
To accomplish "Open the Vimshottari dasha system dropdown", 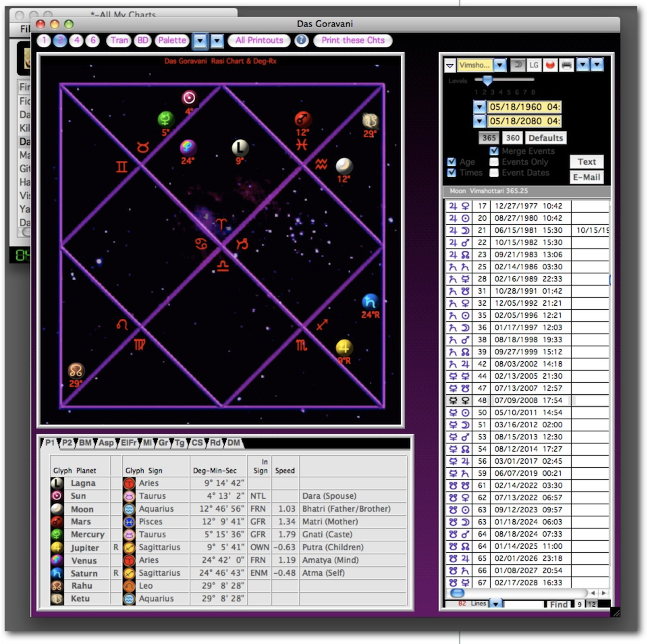I will [499, 65].
